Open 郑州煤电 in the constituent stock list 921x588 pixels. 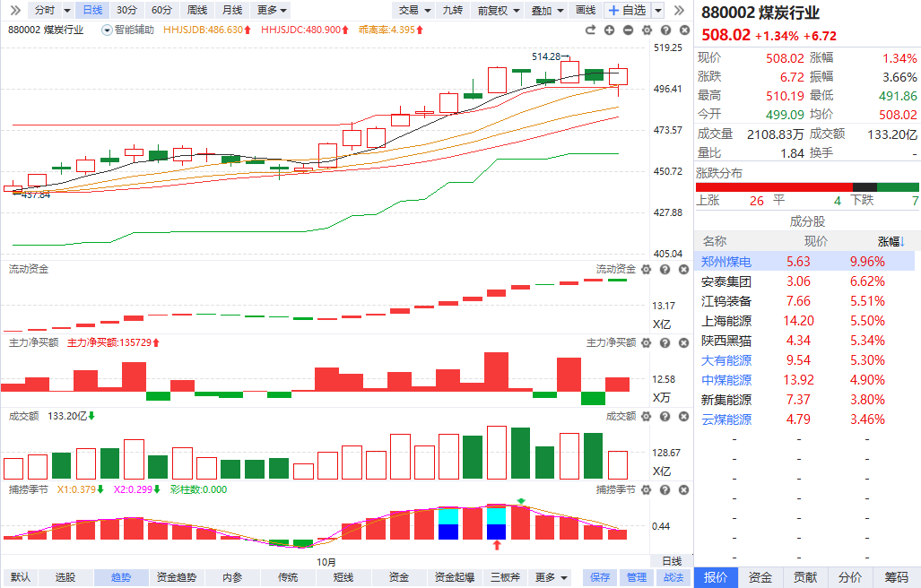click(x=726, y=262)
